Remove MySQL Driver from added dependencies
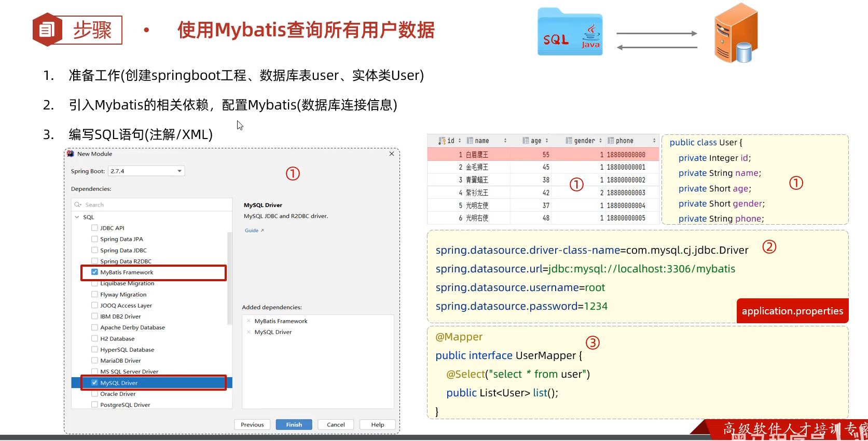 pyautogui.click(x=249, y=332)
